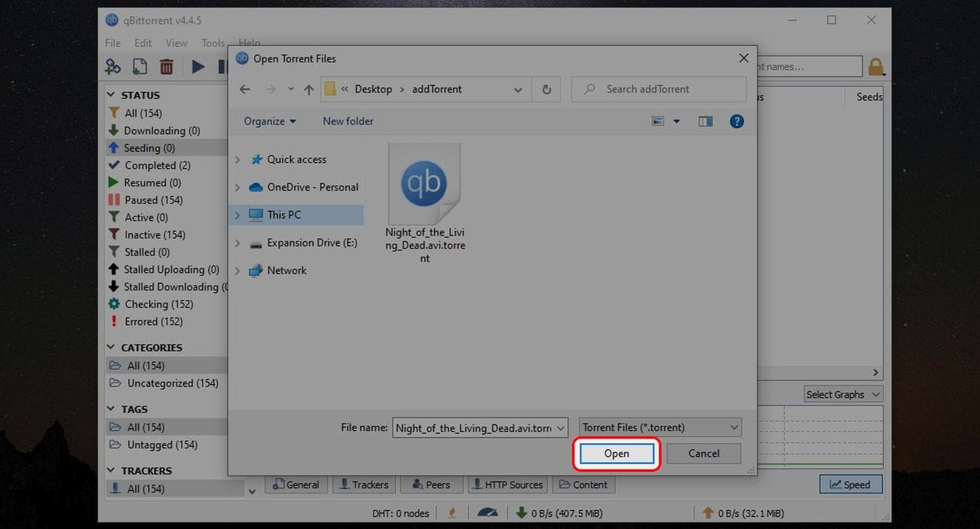Select the Add torrent link toolbar icon

(112, 66)
